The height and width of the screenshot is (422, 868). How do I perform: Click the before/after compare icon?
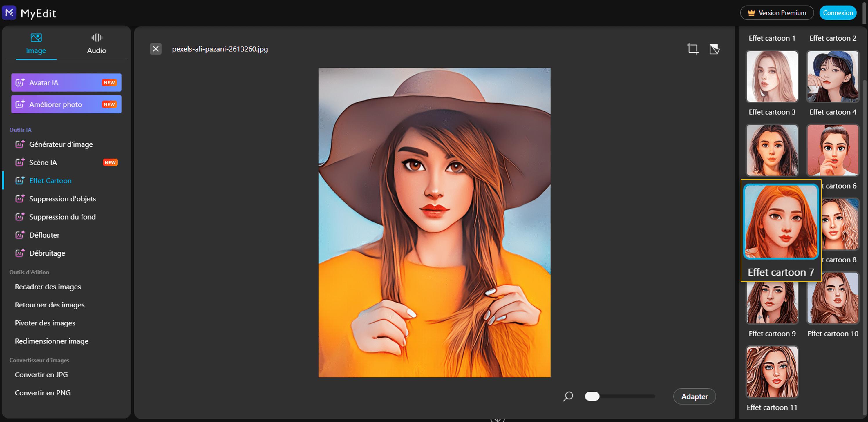coord(714,49)
